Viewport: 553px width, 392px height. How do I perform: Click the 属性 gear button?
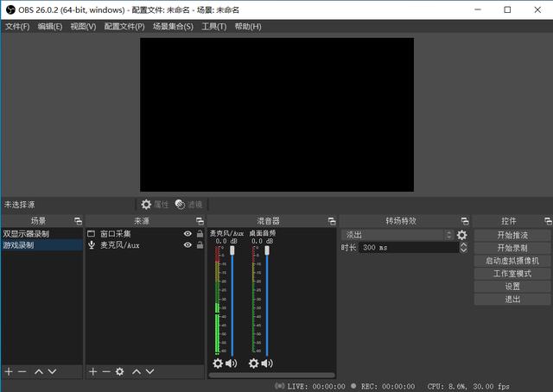click(155, 205)
